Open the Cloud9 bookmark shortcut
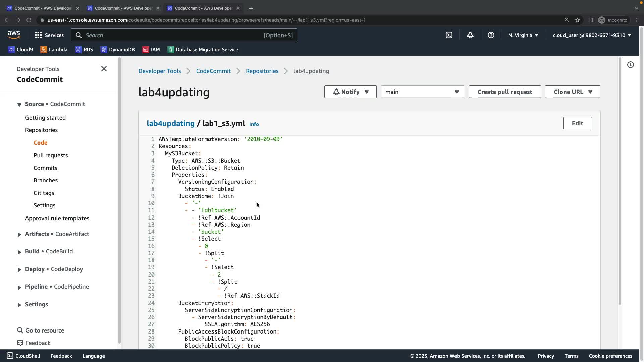 (x=20, y=49)
